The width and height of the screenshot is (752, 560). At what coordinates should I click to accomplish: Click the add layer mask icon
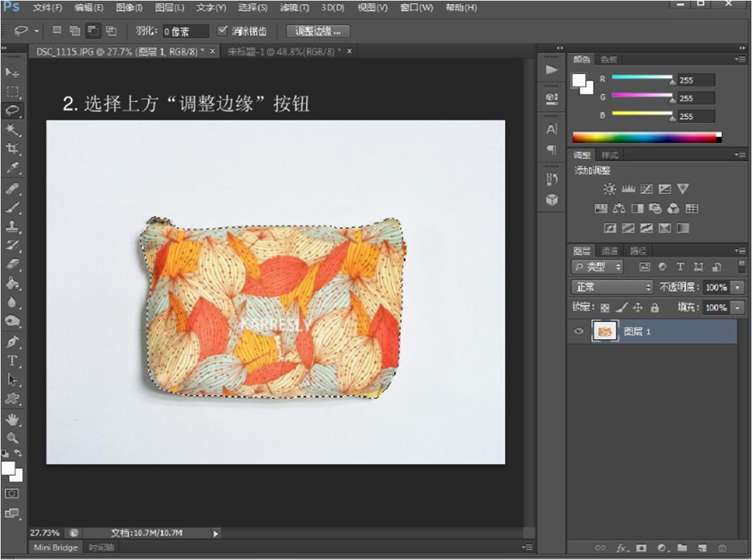[x=641, y=548]
